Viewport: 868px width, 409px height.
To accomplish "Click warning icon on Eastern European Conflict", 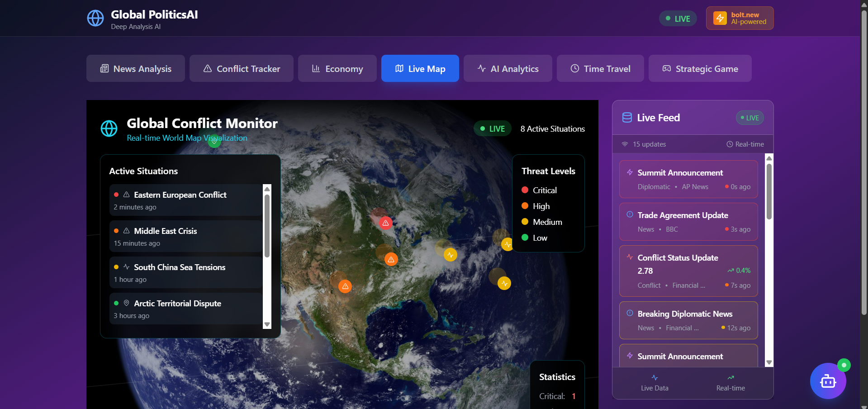I will [x=127, y=195].
